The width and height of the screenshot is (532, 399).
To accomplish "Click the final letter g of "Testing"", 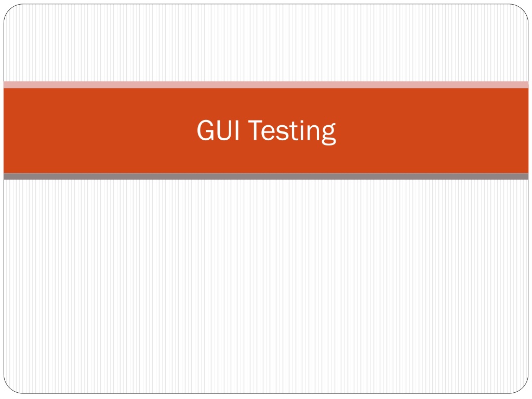I will coord(328,135).
